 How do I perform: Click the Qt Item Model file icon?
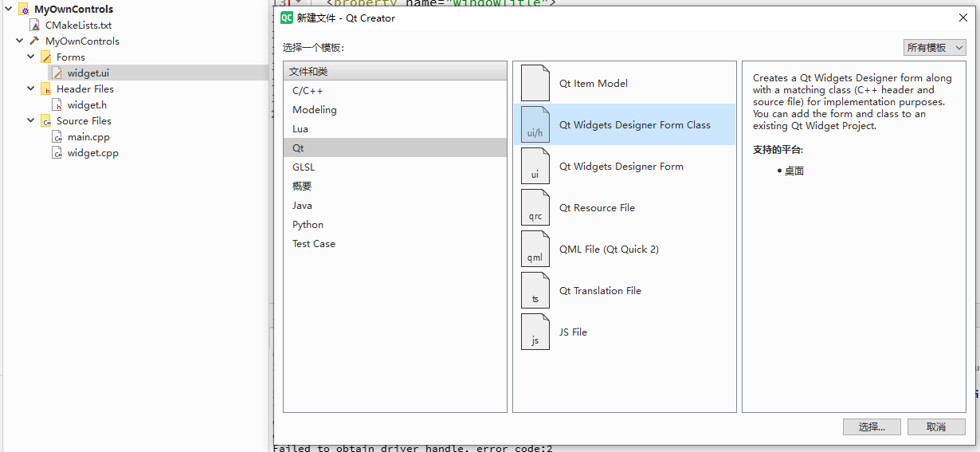tap(535, 83)
